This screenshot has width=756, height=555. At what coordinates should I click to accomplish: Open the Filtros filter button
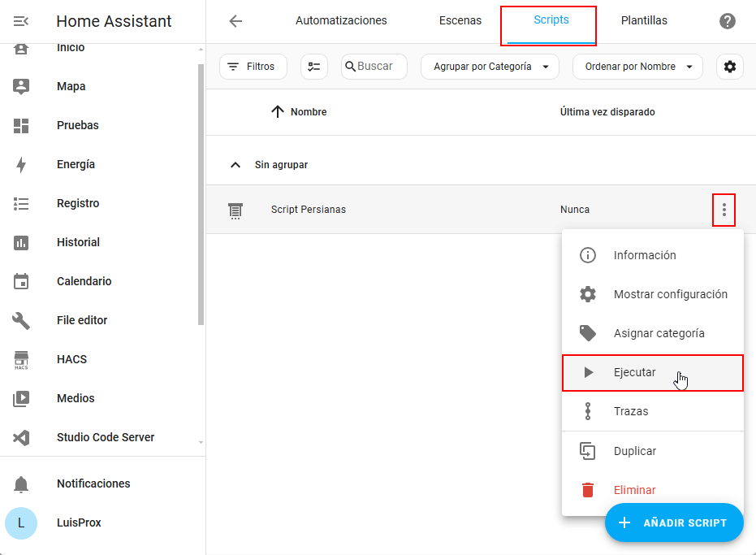[x=253, y=67]
